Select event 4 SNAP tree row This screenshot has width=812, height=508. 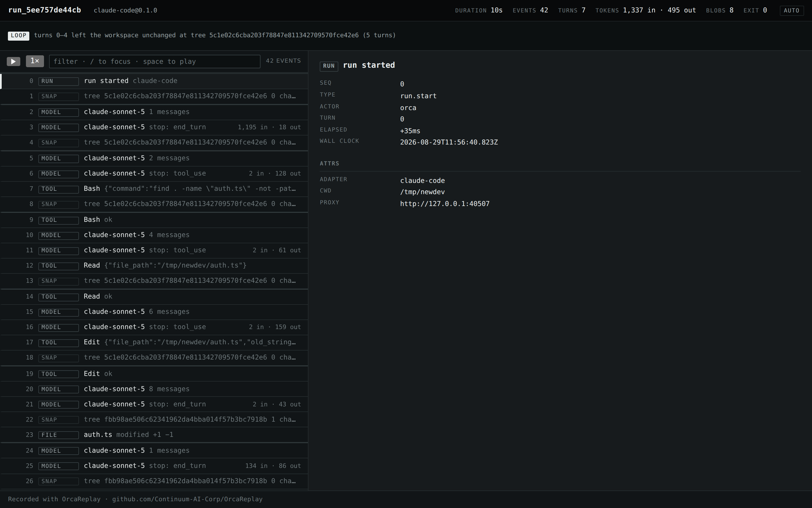pyautogui.click(x=154, y=143)
